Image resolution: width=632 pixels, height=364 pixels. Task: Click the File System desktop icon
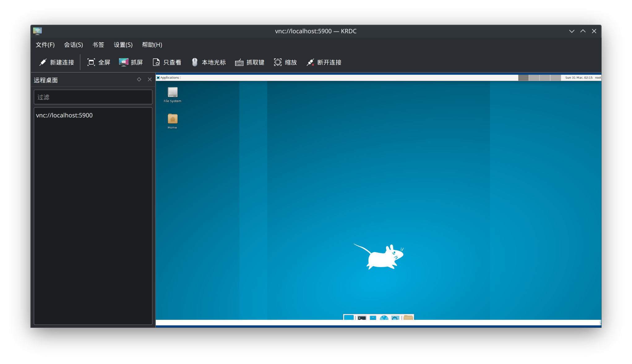pyautogui.click(x=173, y=92)
